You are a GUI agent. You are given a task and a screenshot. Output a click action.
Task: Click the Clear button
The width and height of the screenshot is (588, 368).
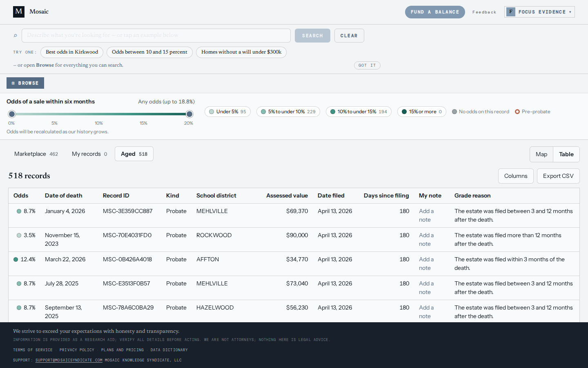(349, 36)
